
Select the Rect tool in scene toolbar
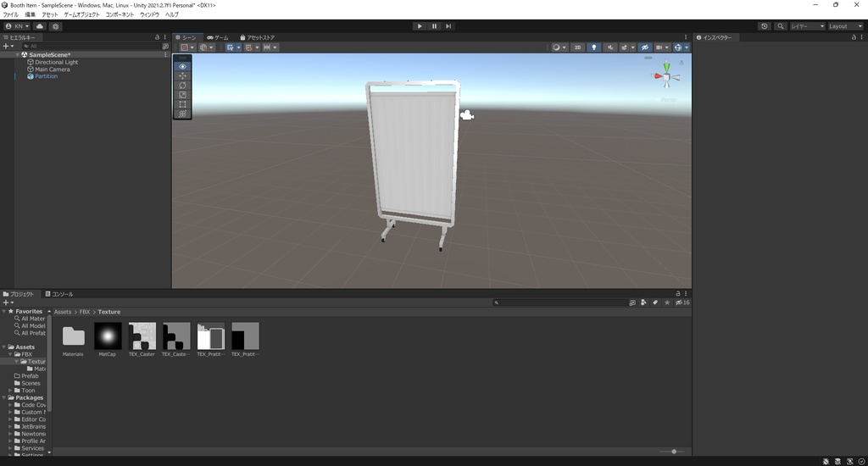coord(182,104)
